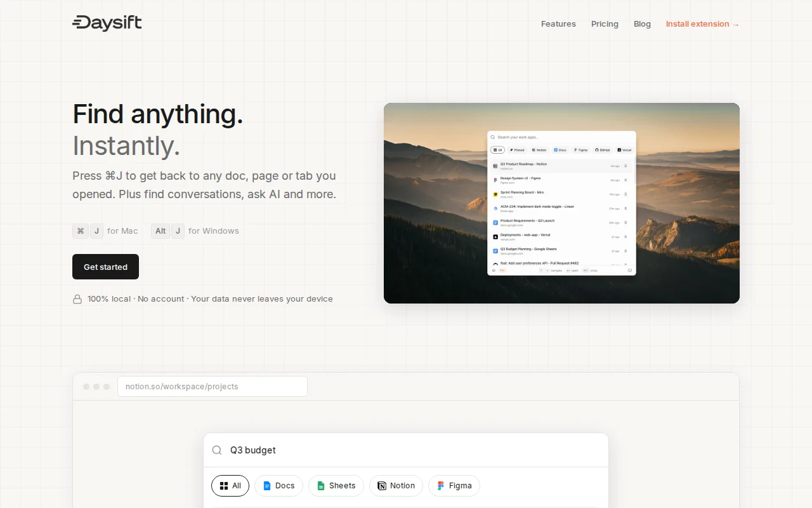Click the J keycap next to 'for Windows'
The width and height of the screenshot is (812, 508).
(178, 231)
